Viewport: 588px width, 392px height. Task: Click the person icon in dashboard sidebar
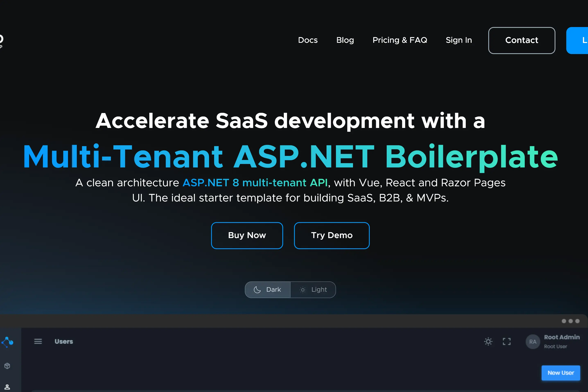[x=7, y=387]
